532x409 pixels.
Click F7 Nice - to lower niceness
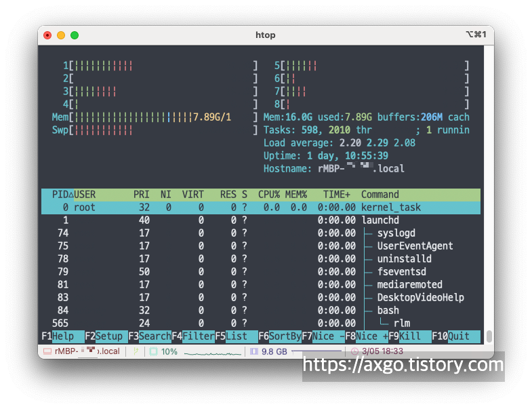tap(323, 336)
